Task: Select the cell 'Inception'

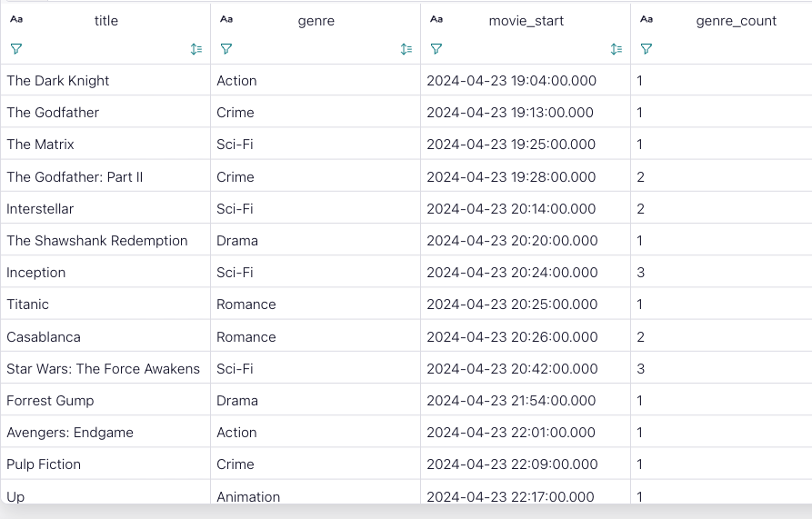Action: (105, 272)
